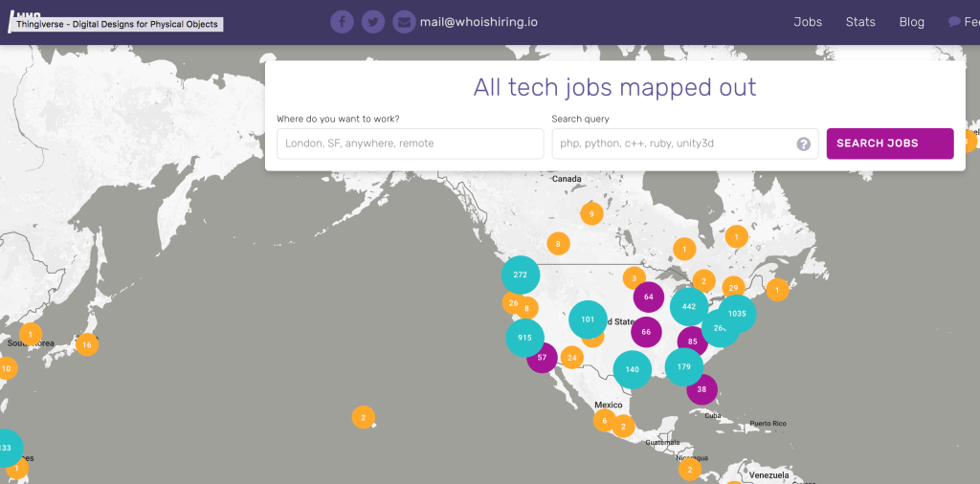Open the Facebook social icon
The image size is (980, 484).
(x=342, y=22)
